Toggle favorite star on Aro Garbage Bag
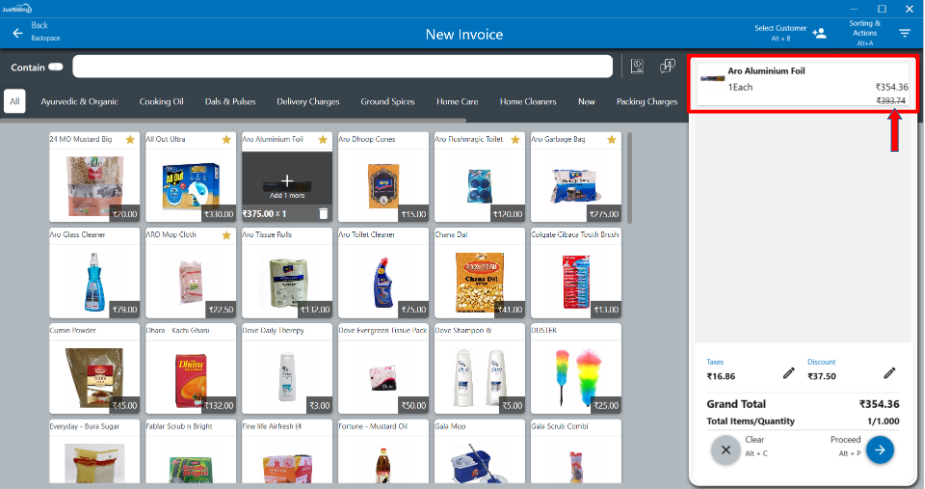Screen dimensions: 925x489 pyautogui.click(x=611, y=140)
